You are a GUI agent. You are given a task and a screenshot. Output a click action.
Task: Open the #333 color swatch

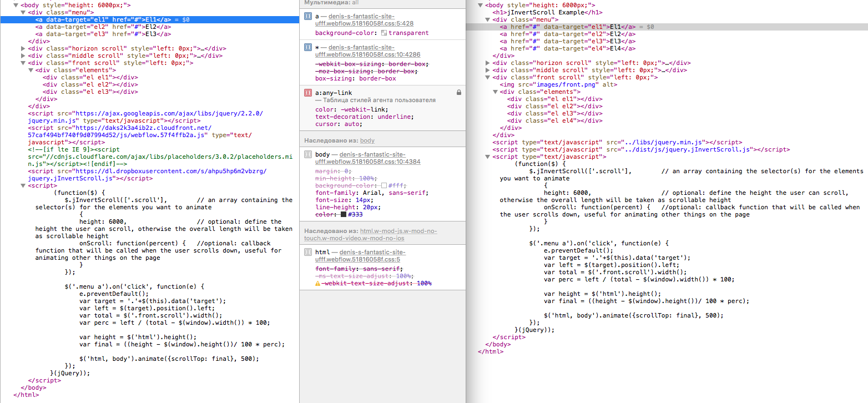(344, 214)
